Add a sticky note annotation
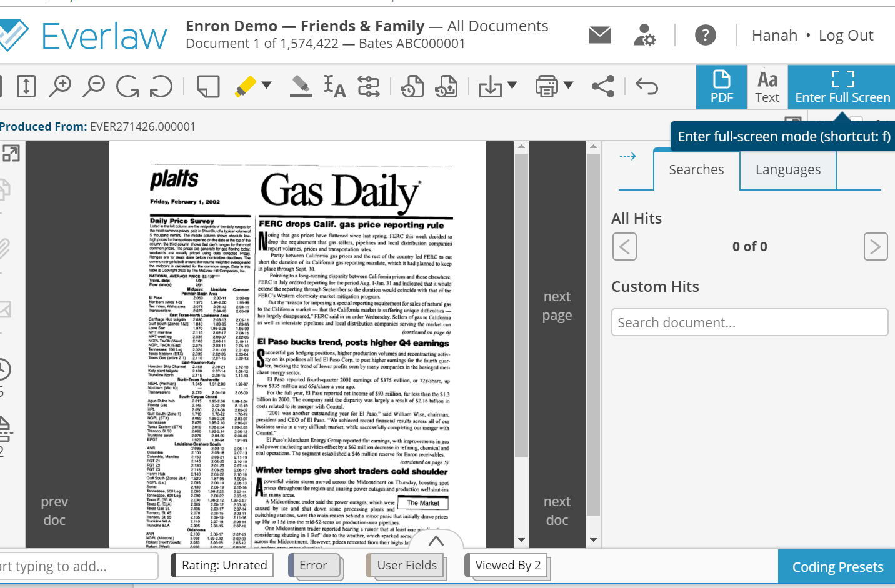Viewport: 895px width, 588px height. pyautogui.click(x=208, y=86)
